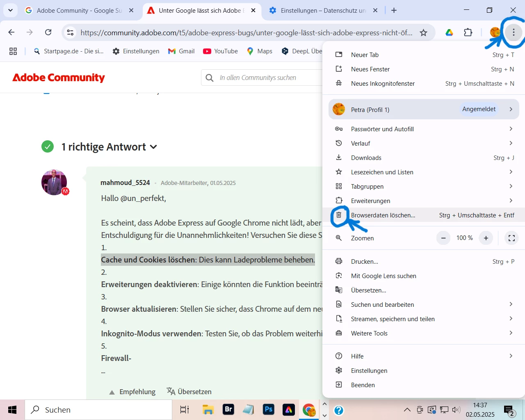Expand Lesezeichen und Listen submenu
The width and height of the screenshot is (525, 420).
pyautogui.click(x=424, y=172)
